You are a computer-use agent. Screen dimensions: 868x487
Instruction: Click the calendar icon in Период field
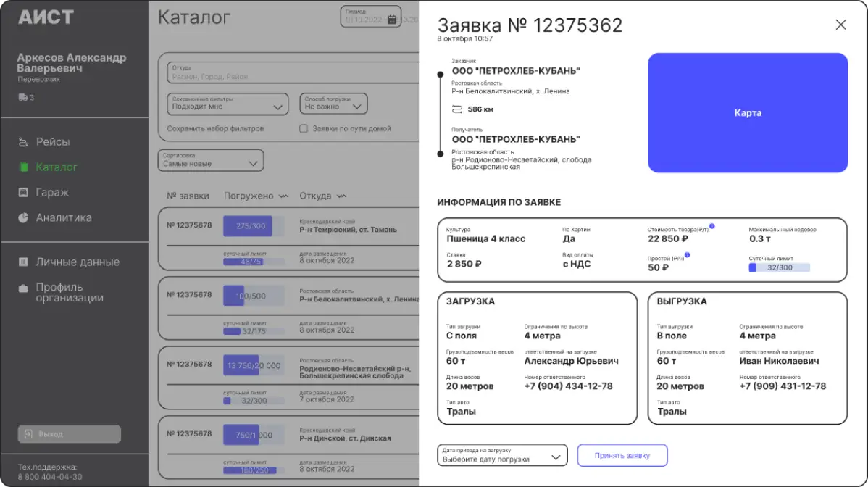392,20
